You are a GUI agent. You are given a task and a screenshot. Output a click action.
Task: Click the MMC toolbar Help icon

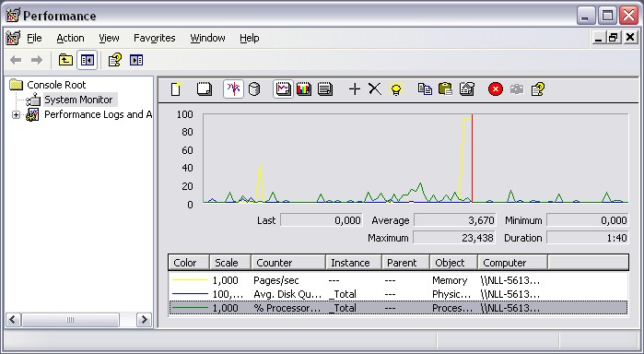[115, 60]
